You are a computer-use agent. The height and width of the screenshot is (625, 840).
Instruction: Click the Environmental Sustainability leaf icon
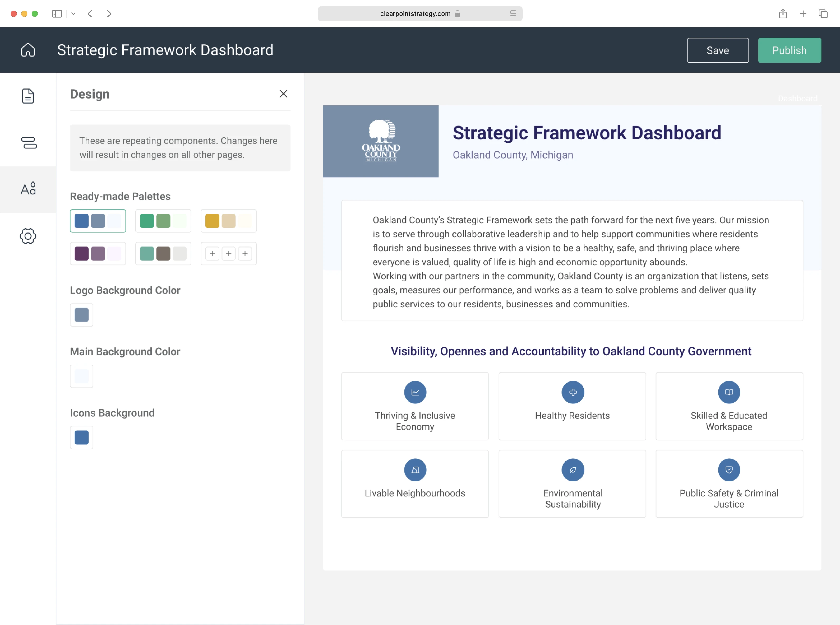click(x=572, y=469)
